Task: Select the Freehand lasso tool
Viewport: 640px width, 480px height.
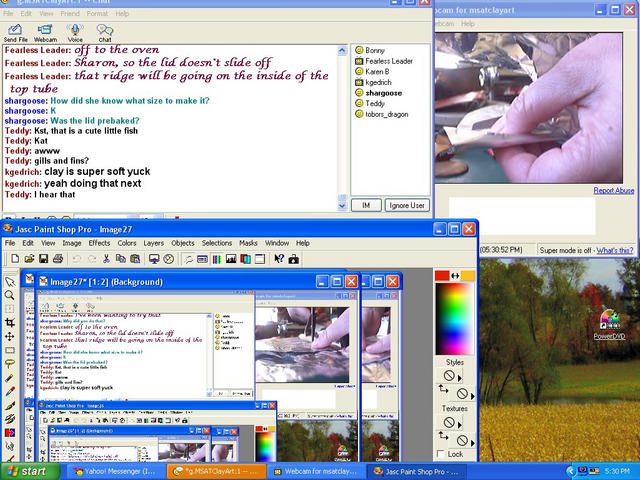Action: [x=10, y=364]
